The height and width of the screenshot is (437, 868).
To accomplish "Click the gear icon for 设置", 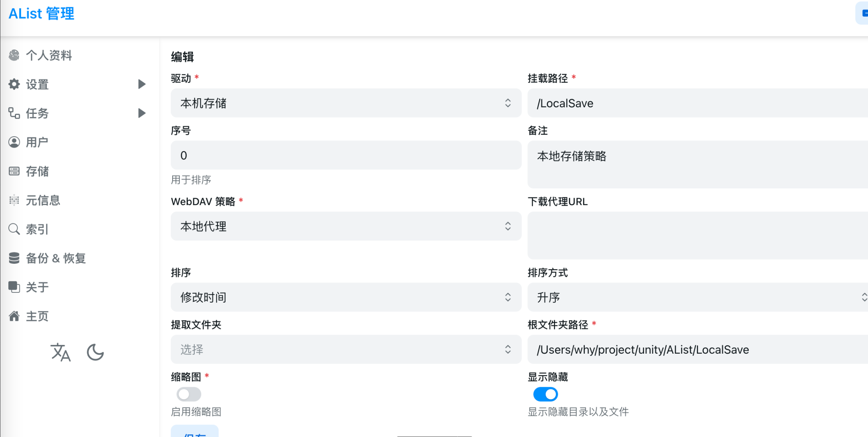I will click(14, 84).
